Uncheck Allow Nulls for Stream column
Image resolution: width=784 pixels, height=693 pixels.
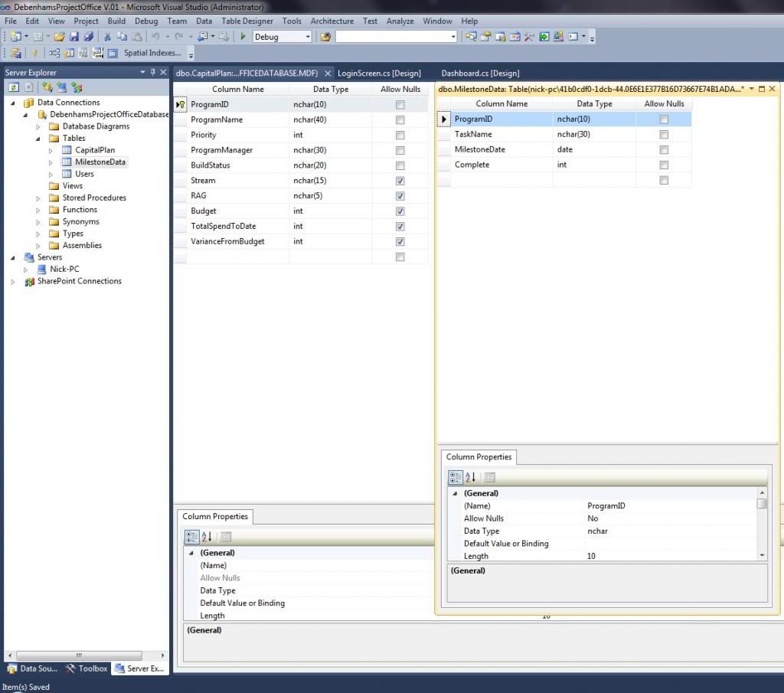pos(400,181)
